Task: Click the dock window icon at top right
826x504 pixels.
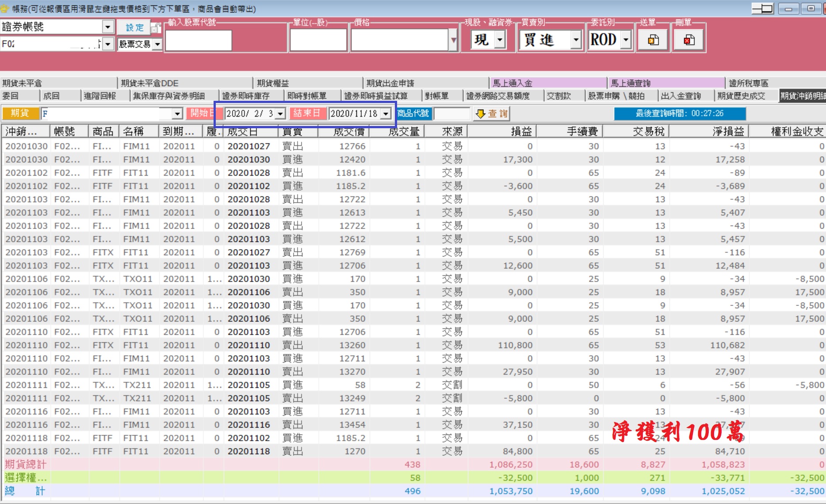Action: 762,8
